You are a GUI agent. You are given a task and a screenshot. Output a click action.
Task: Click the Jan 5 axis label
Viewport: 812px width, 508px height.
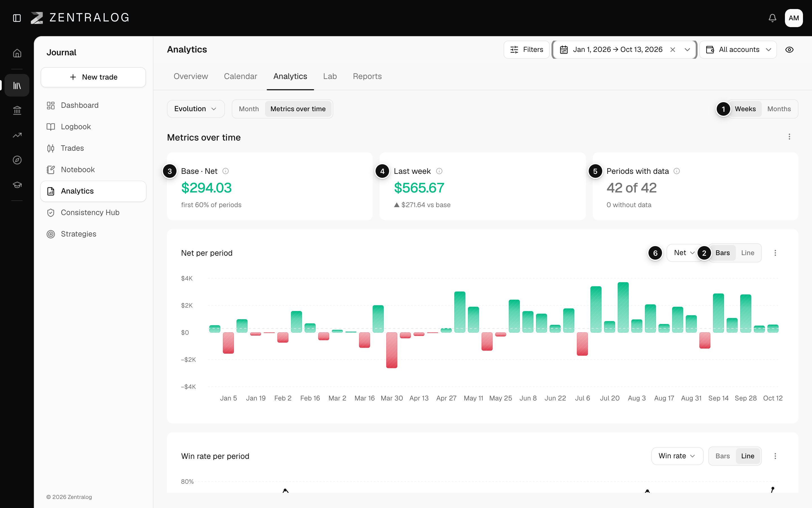click(x=228, y=398)
